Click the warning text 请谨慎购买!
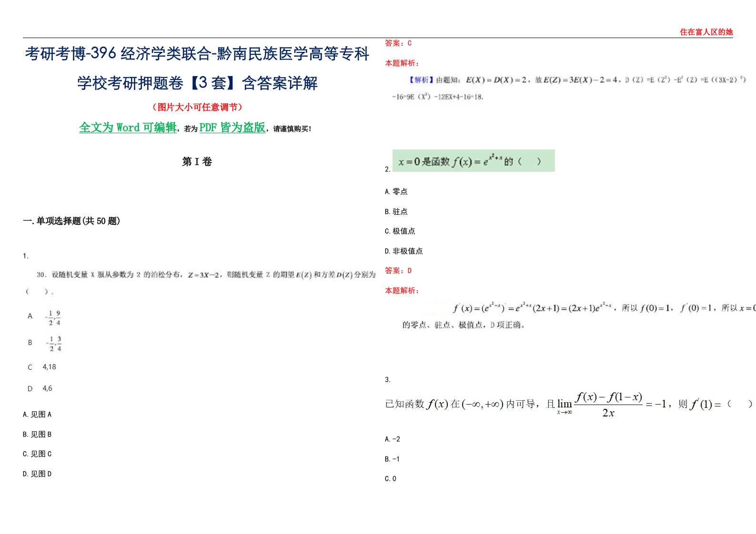Viewport: 756px width, 534px height. 292,129
